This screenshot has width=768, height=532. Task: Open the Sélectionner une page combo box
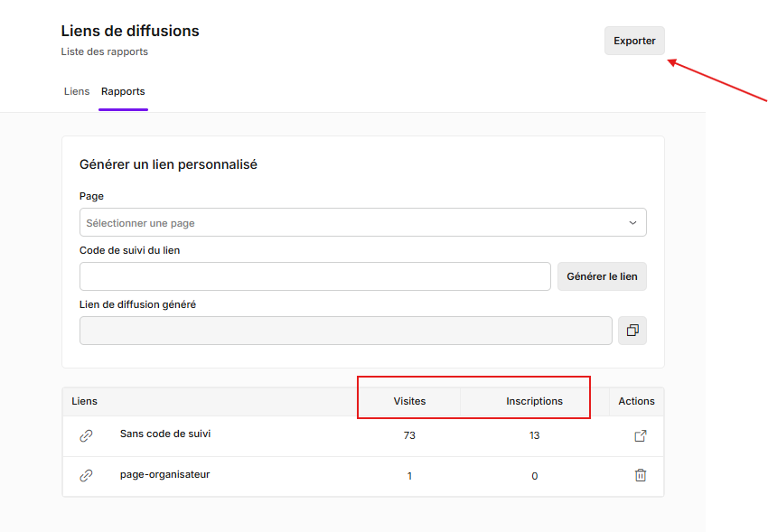point(352,223)
